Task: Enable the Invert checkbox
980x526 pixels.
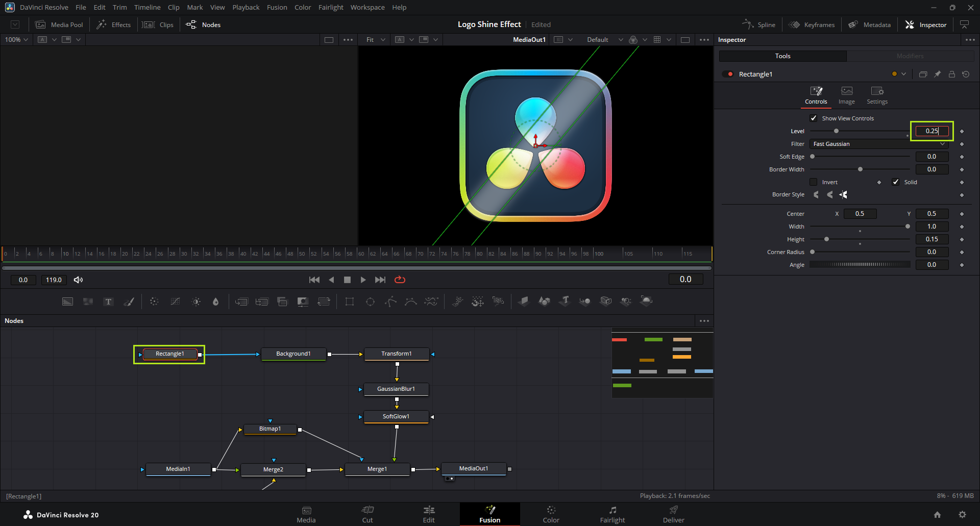Action: click(814, 182)
